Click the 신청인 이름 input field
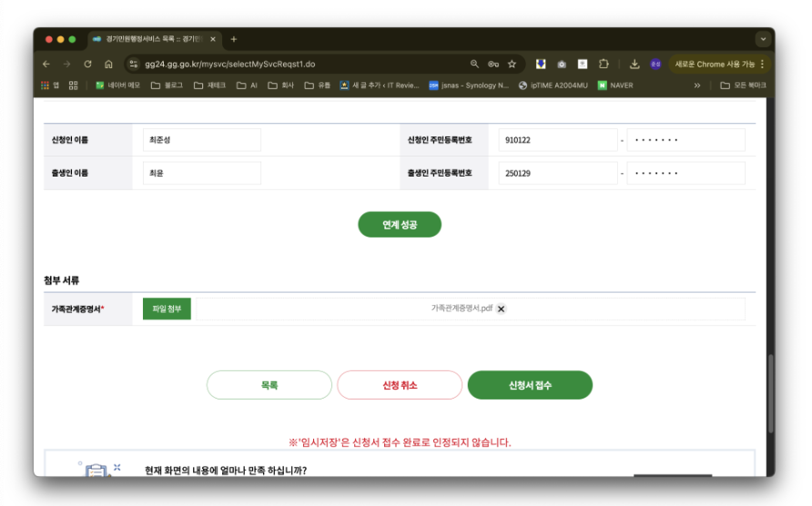The width and height of the screenshot is (812, 506). coord(201,140)
